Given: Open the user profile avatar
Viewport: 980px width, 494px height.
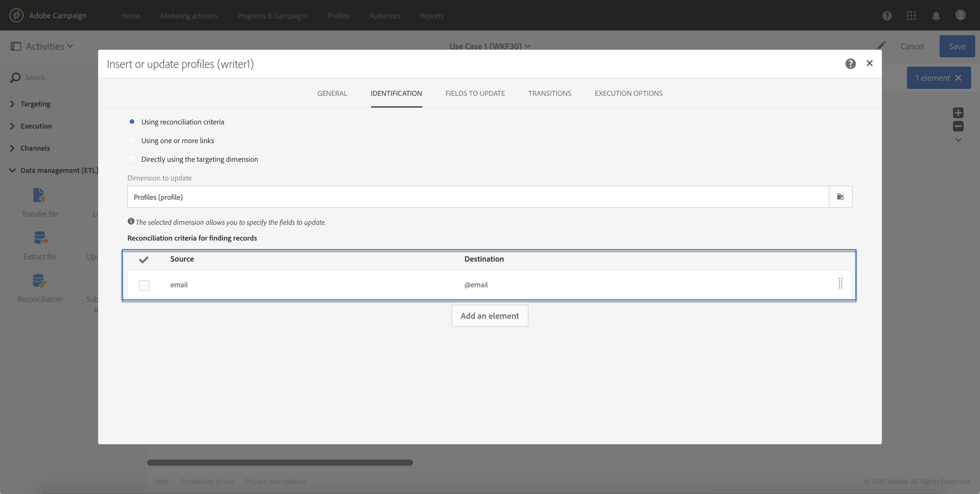Looking at the screenshot, I should 960,15.
